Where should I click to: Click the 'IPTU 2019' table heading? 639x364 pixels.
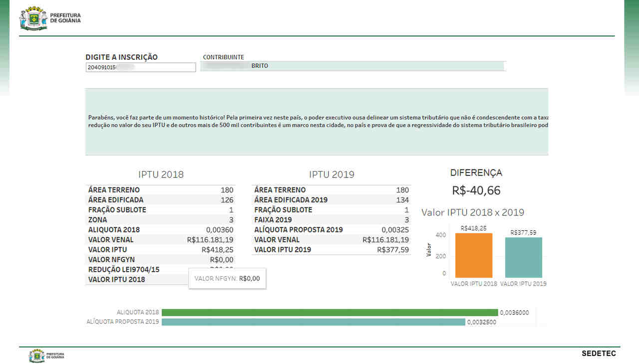pyautogui.click(x=331, y=175)
